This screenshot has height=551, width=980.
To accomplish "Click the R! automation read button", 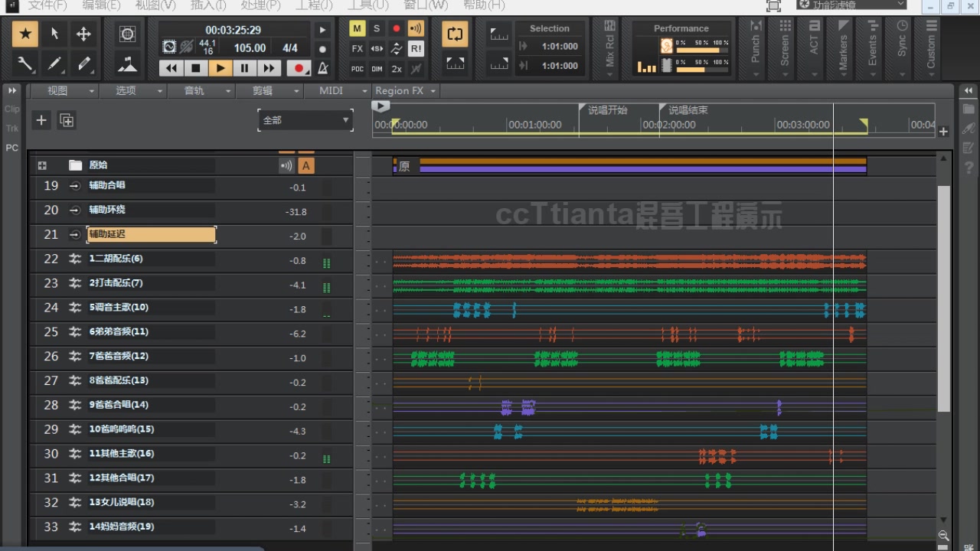I will (x=416, y=48).
